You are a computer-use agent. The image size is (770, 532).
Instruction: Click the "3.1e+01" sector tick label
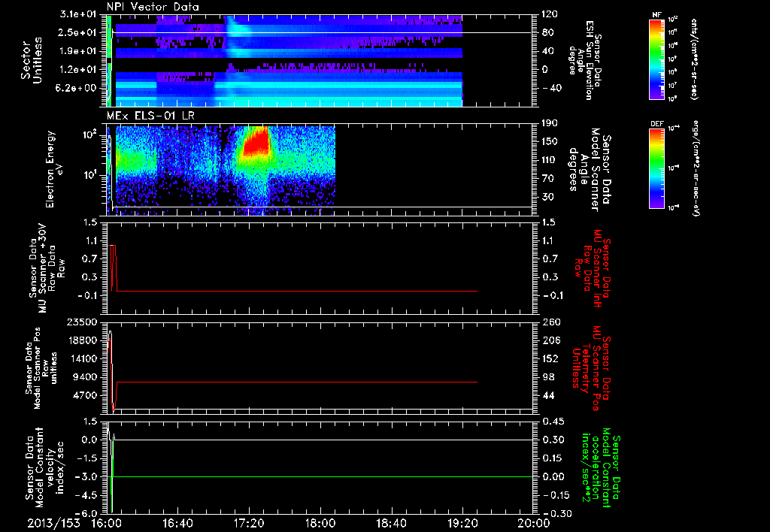pyautogui.click(x=78, y=14)
